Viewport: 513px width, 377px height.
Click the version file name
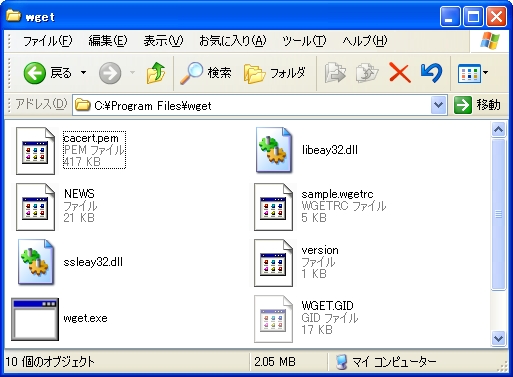[320, 250]
